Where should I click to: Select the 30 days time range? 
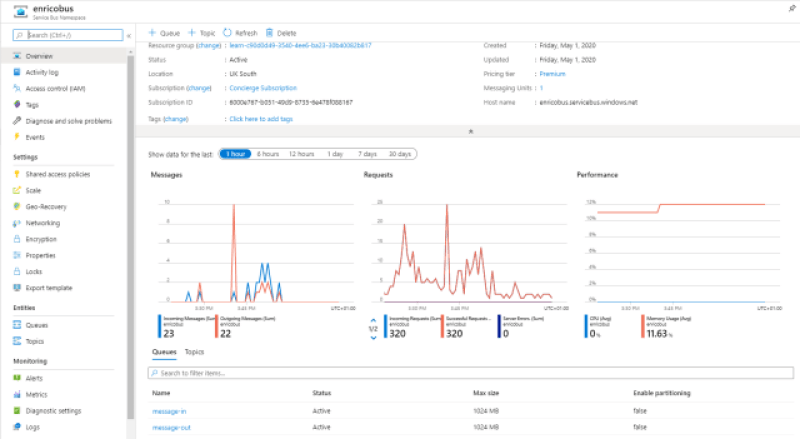400,154
